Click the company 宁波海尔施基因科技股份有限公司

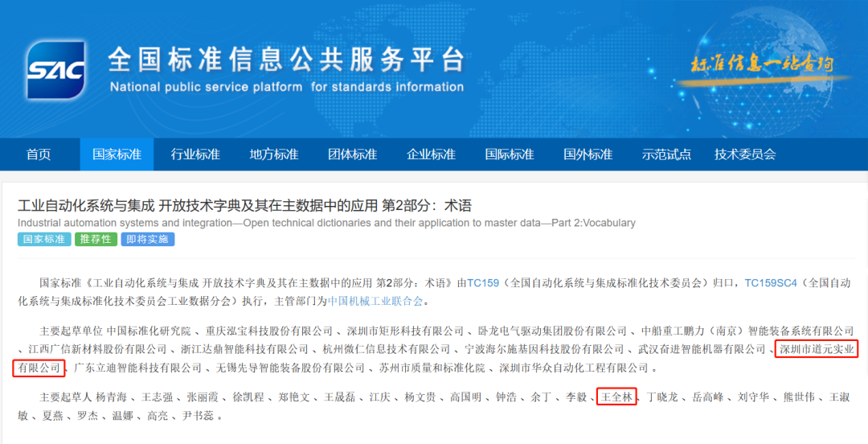point(544,349)
